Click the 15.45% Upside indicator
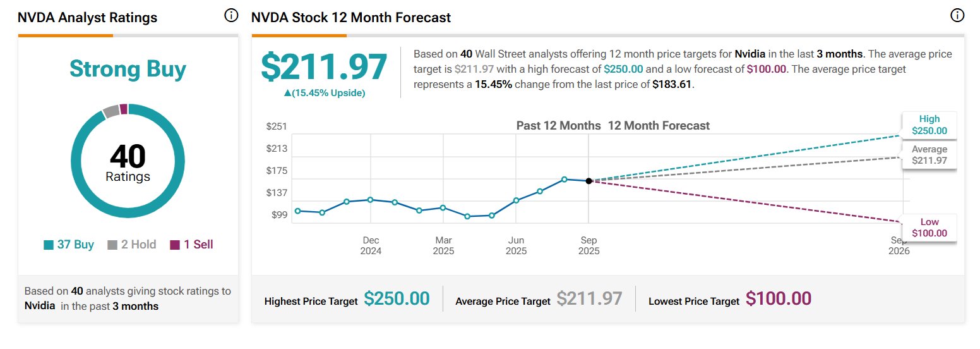Screen dimensions: 980x349 325,93
